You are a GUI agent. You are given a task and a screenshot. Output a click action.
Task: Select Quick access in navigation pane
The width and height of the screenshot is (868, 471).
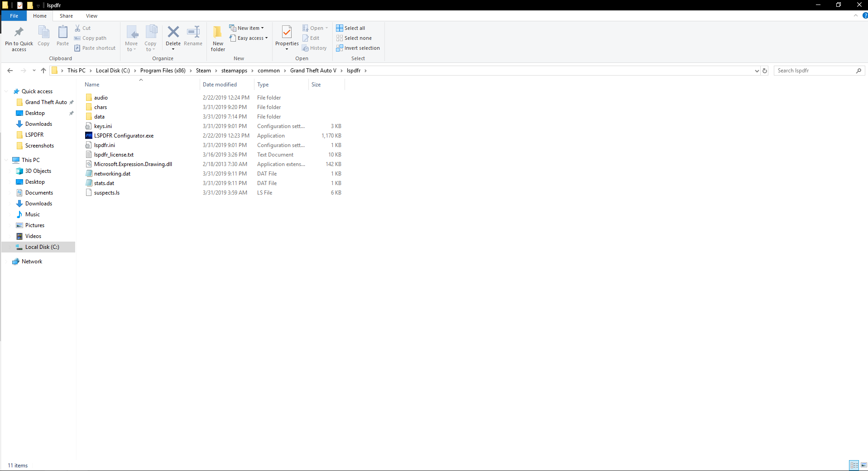tap(37, 91)
